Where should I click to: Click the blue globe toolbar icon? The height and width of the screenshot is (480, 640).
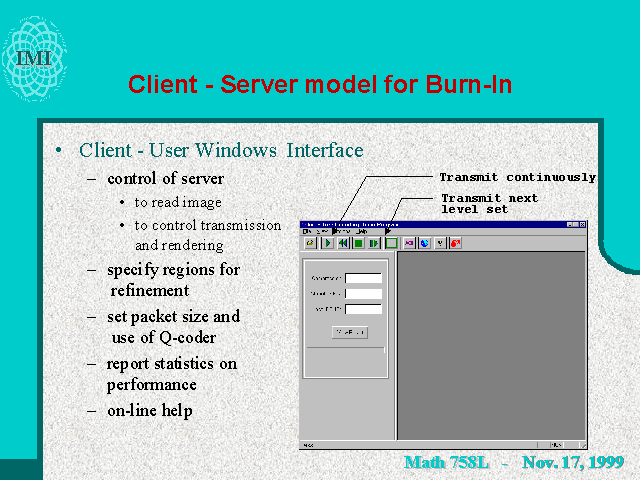[x=424, y=243]
